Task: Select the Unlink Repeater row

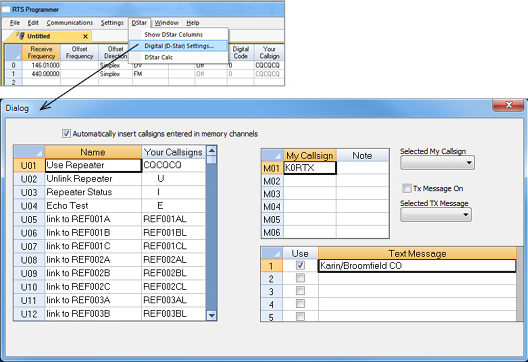Action: [x=109, y=179]
